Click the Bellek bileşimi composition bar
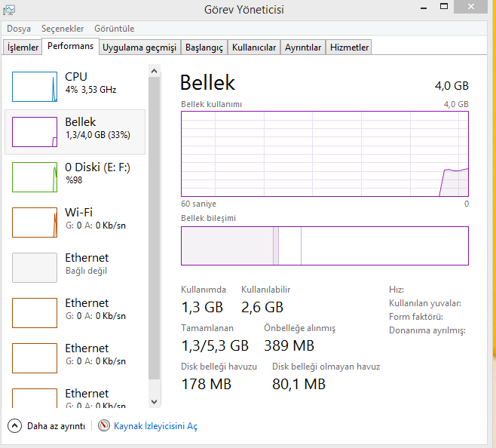This screenshot has width=496, height=448. (x=325, y=246)
